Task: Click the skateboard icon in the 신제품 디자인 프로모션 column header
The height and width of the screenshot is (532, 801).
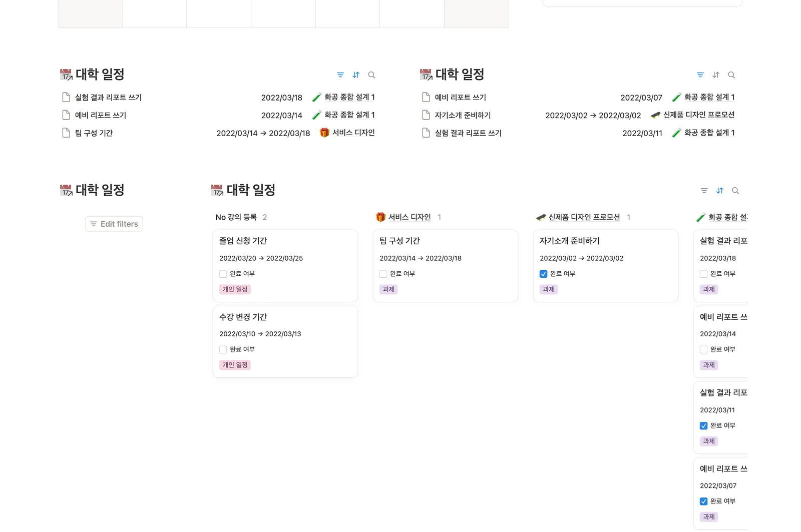Action: [x=541, y=217]
